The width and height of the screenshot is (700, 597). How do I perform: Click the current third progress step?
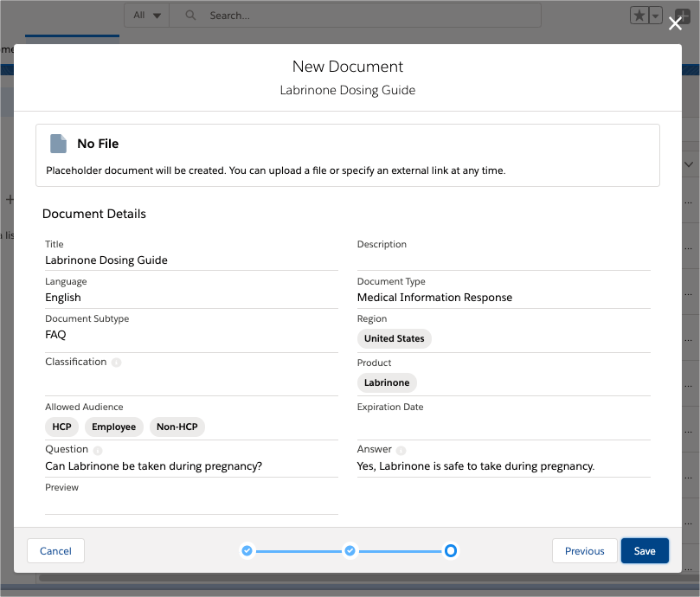(x=451, y=550)
